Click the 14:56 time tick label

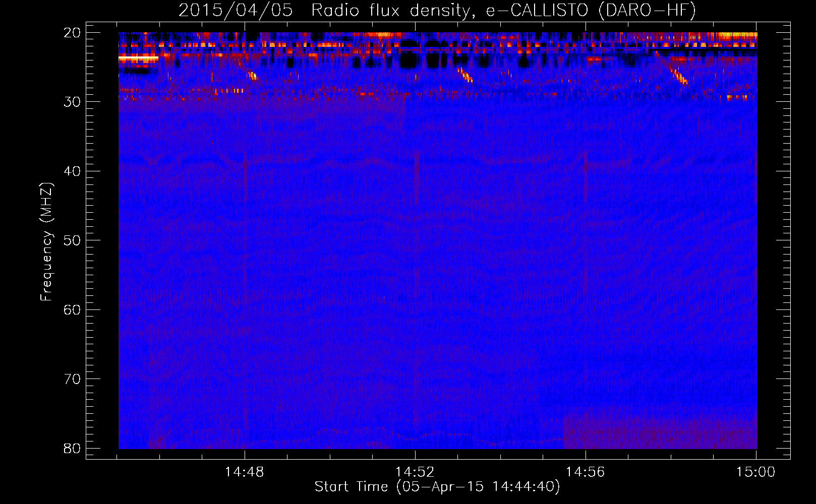(x=586, y=472)
